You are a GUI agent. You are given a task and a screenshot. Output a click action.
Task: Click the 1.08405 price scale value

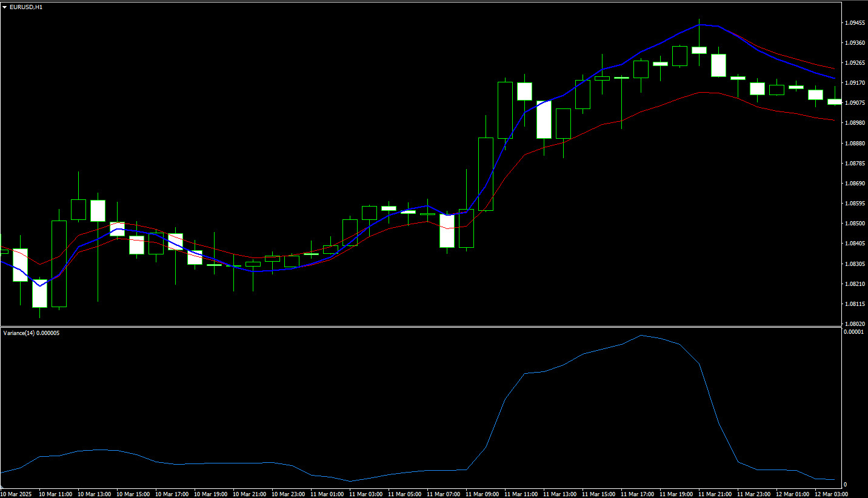[854, 244]
